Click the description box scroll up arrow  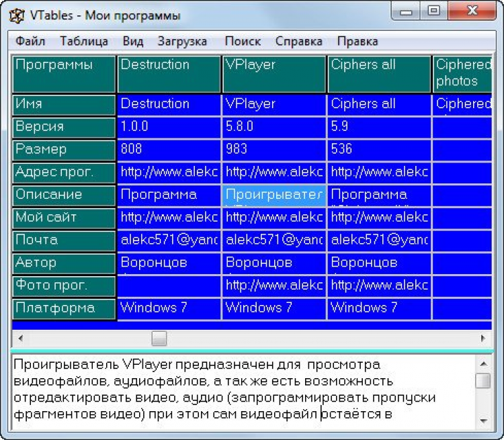tap(483, 364)
